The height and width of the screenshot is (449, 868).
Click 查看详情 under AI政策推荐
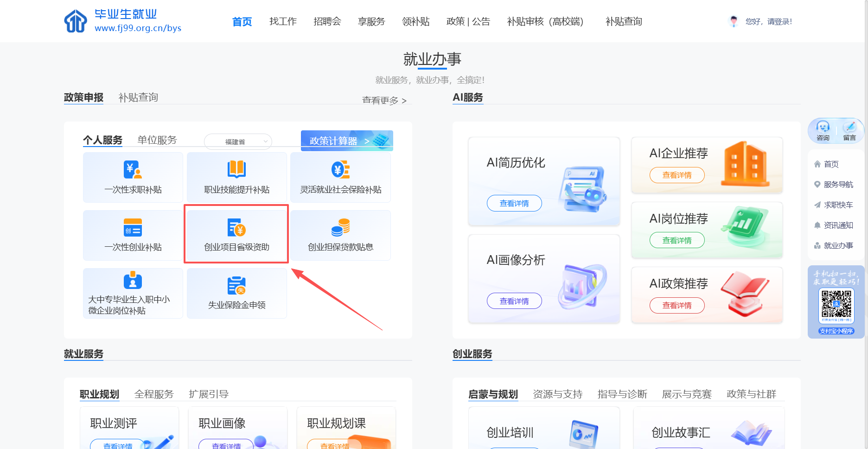point(677,305)
